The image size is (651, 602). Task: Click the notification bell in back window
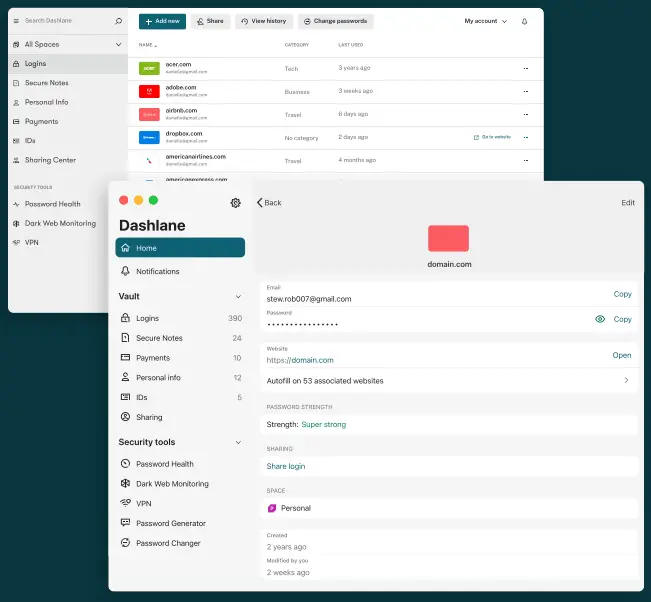tap(524, 21)
